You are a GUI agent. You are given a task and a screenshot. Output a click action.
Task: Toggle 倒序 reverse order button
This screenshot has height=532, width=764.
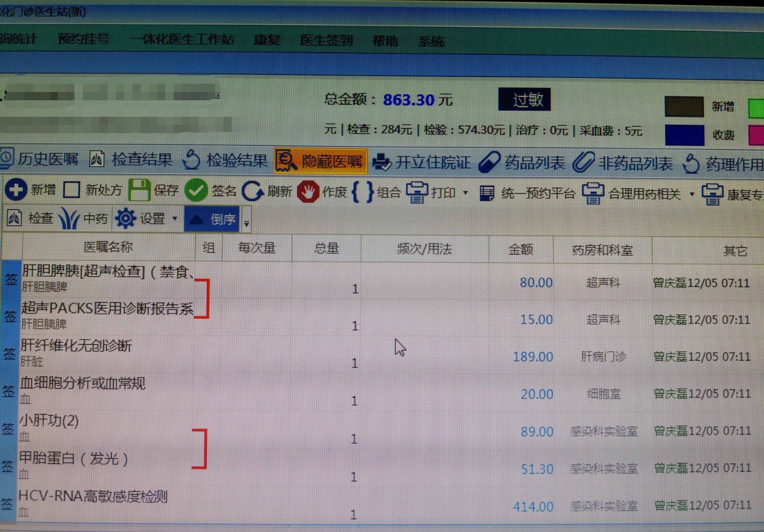pyautogui.click(x=212, y=219)
